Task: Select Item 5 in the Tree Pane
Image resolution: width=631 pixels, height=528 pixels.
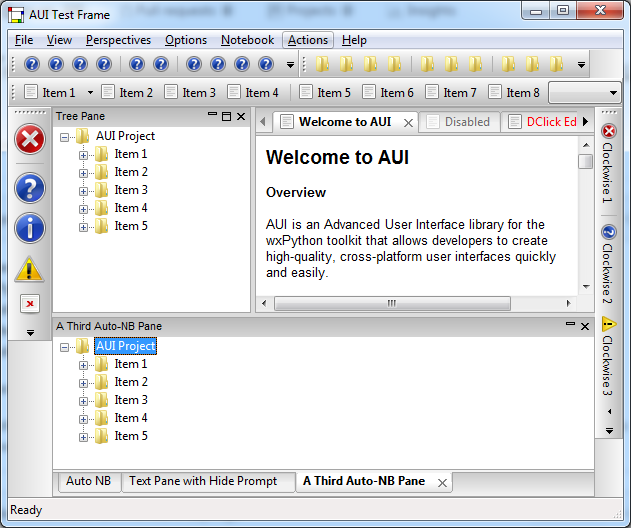Action: pyautogui.click(x=131, y=226)
